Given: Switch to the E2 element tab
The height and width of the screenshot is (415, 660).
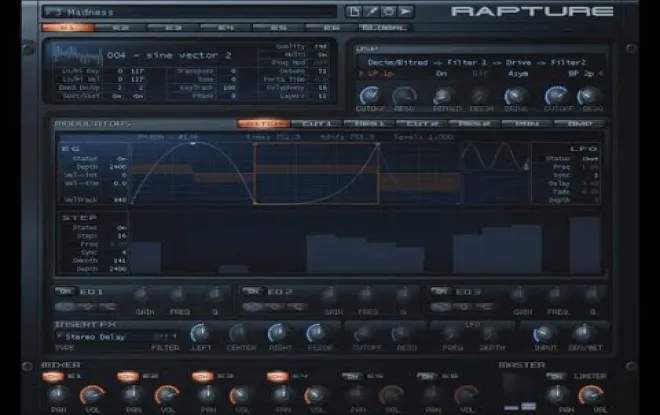Looking at the screenshot, I should pyautogui.click(x=121, y=28).
